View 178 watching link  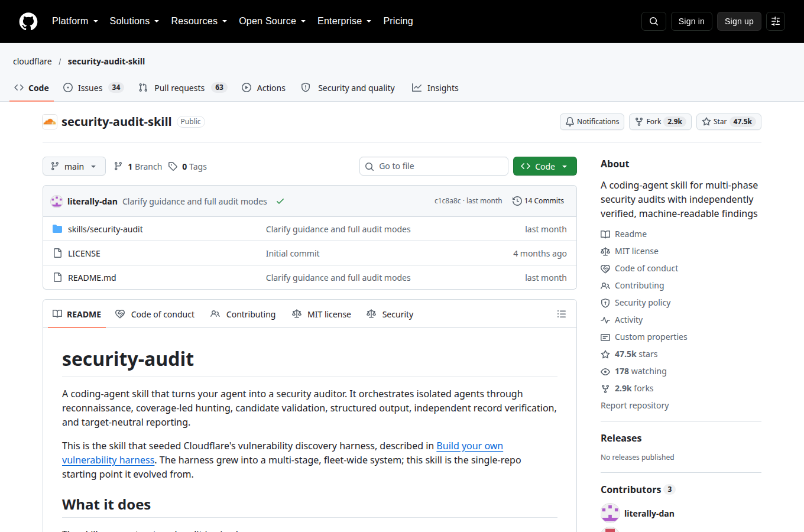coord(634,371)
